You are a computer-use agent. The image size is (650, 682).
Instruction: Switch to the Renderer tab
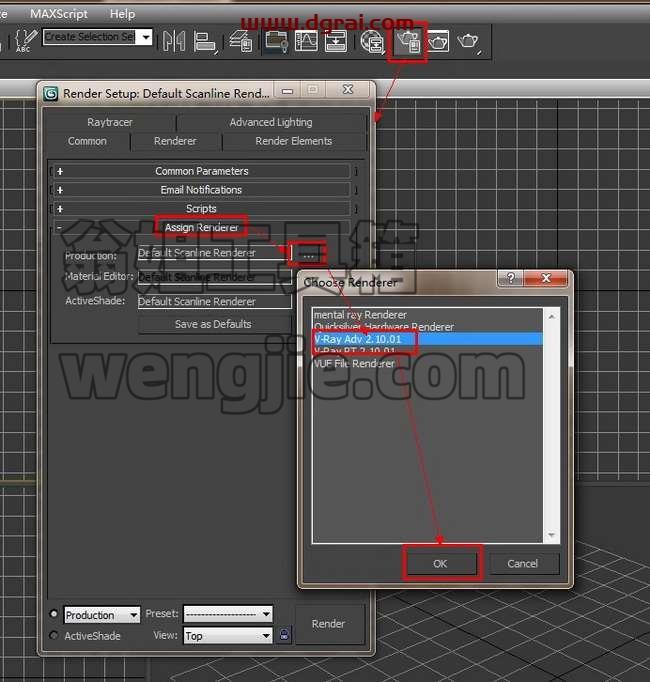pos(175,141)
